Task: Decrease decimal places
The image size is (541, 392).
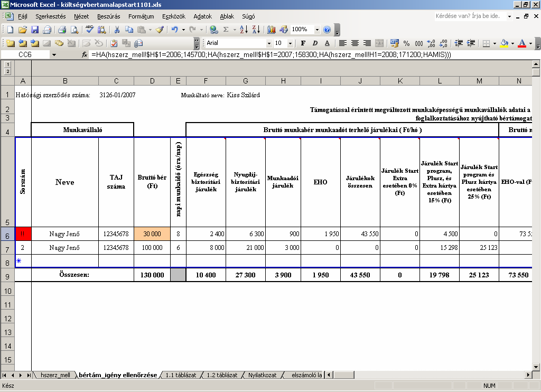Action: [x=444, y=43]
